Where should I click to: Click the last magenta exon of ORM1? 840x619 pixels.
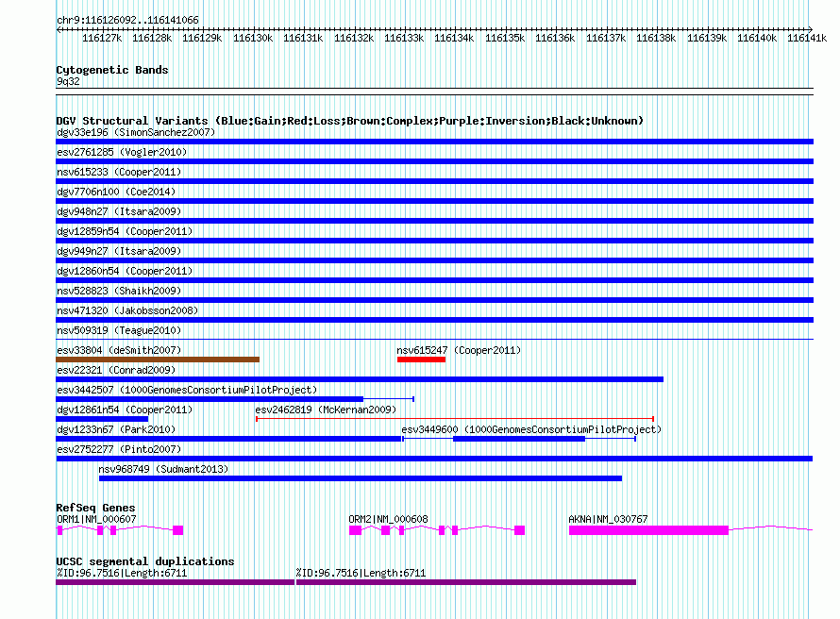pos(177,530)
